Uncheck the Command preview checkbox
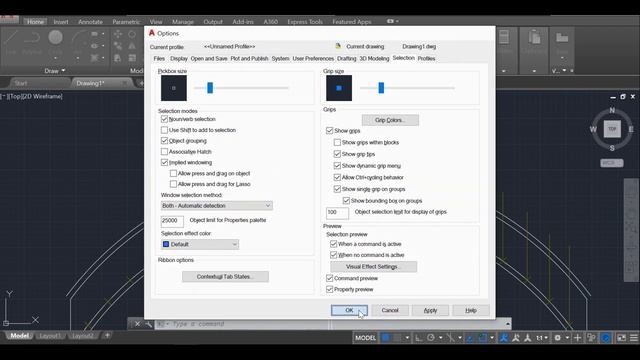 pyautogui.click(x=329, y=278)
